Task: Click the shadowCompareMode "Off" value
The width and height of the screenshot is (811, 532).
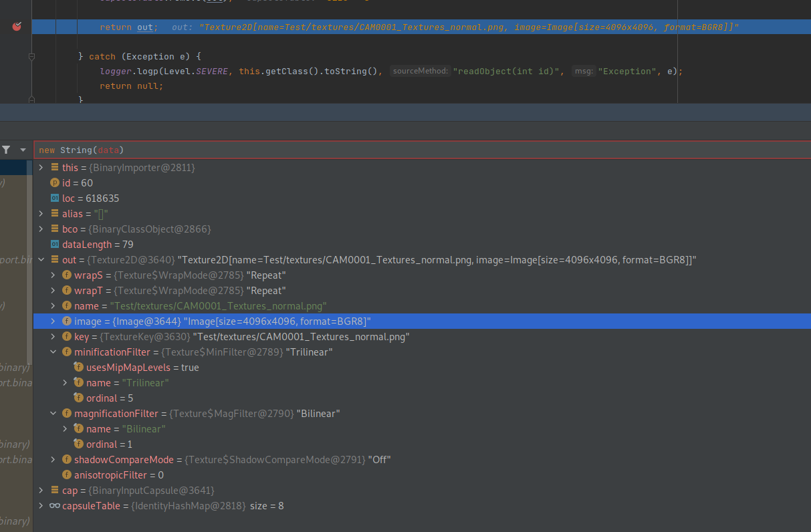Action: [379, 460]
